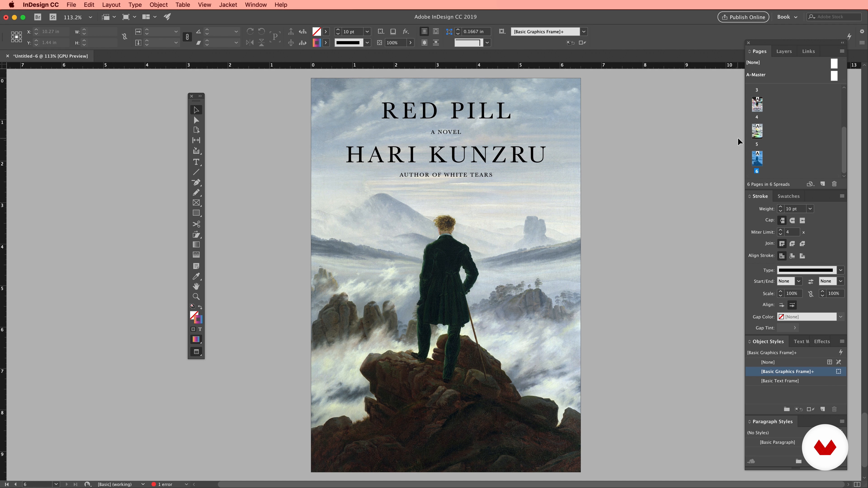Select the Gradient Swatch tool

(196, 244)
